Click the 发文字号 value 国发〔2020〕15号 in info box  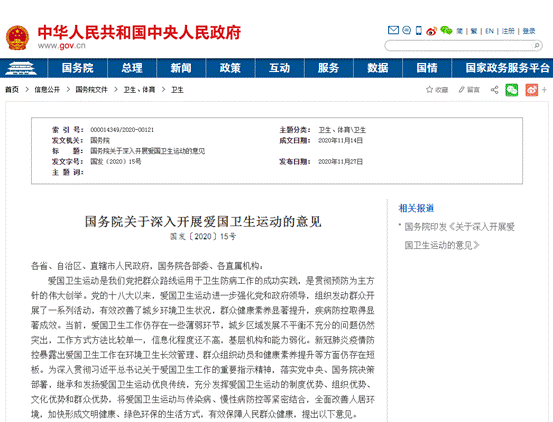(116, 161)
